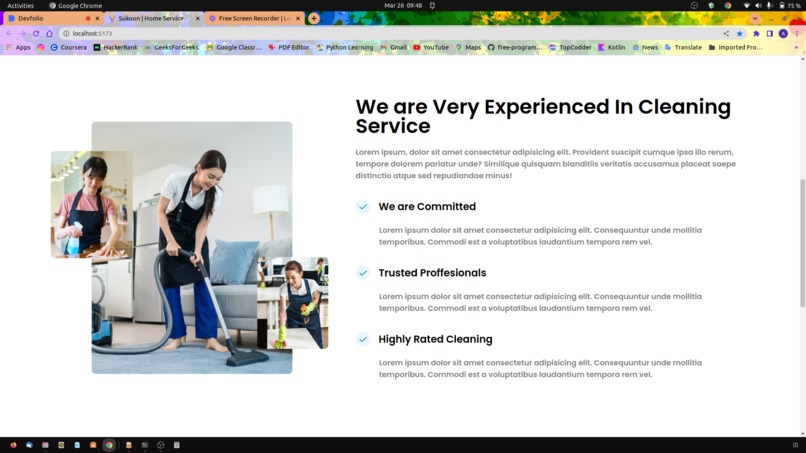806x453 pixels.
Task: Open a new tab with the plus button
Action: point(314,19)
